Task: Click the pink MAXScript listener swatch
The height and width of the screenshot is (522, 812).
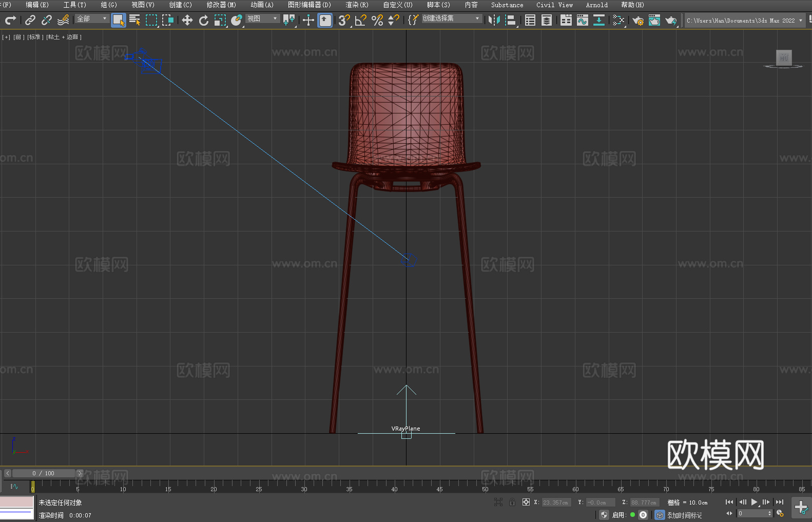Action: pos(17,502)
